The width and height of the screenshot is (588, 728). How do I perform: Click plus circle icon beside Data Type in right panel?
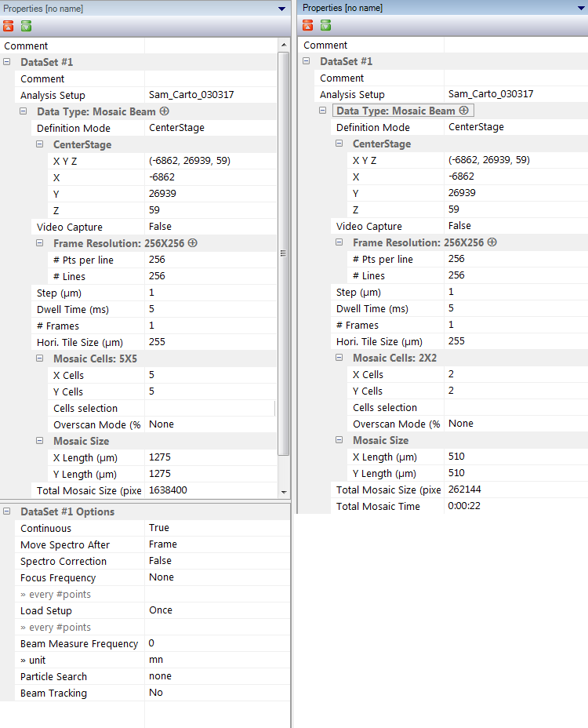click(464, 111)
